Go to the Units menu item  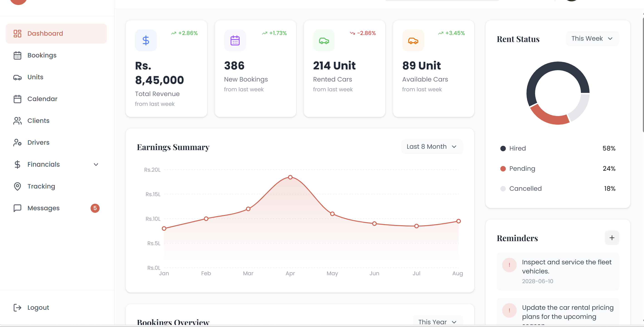pyautogui.click(x=56, y=77)
